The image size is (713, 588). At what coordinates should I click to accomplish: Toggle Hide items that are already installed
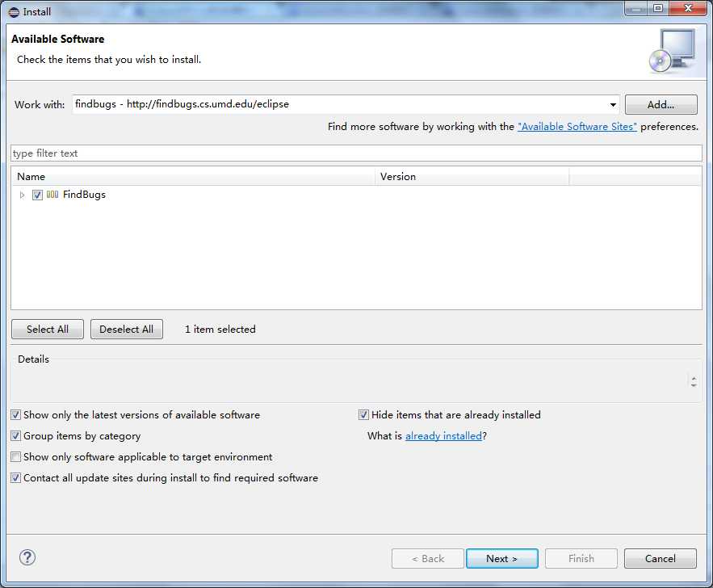pyautogui.click(x=363, y=414)
